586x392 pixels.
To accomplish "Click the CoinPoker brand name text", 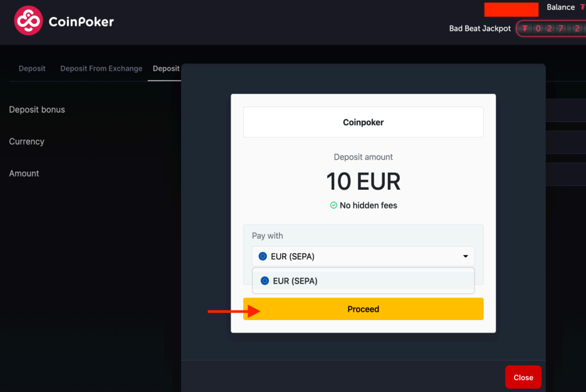I will 81,22.
